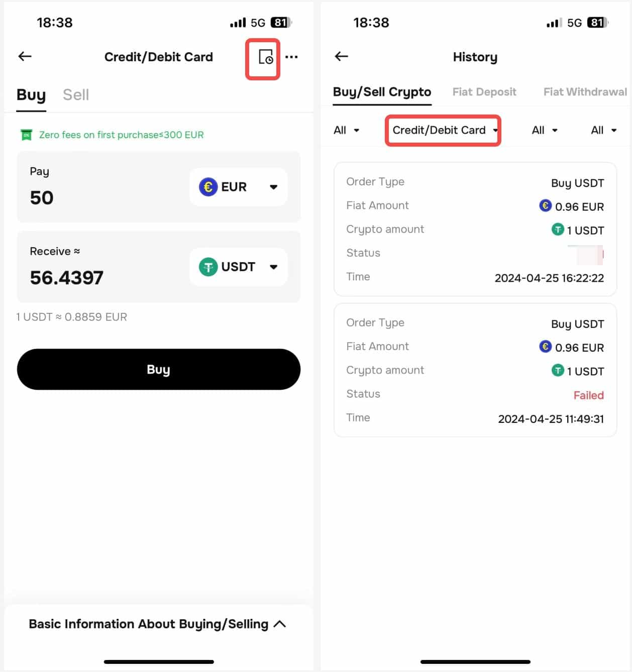Tap the USDT Tether coin icon
The image size is (632, 672).
(x=208, y=267)
